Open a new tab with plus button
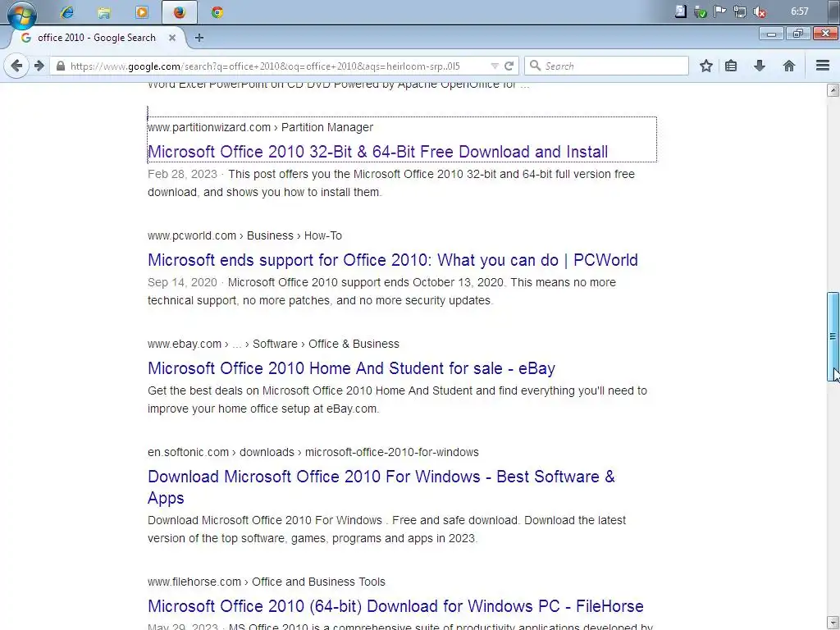The width and height of the screenshot is (840, 630). [x=199, y=38]
